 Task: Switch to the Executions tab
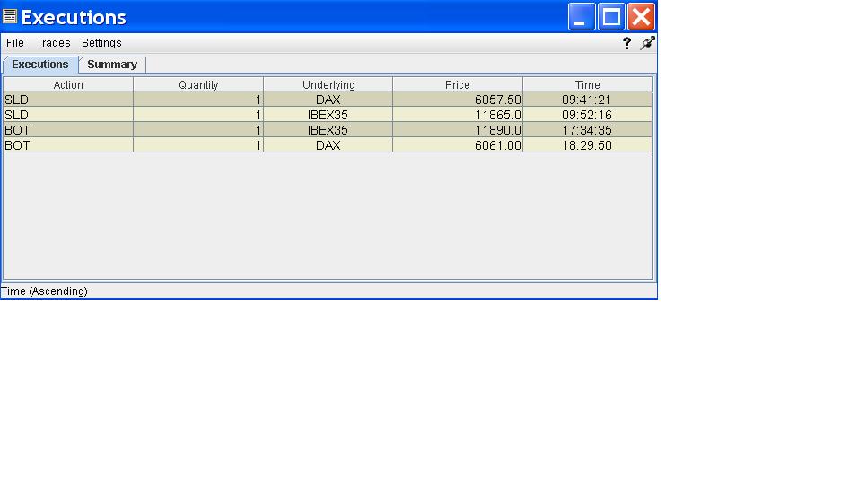[x=40, y=65]
